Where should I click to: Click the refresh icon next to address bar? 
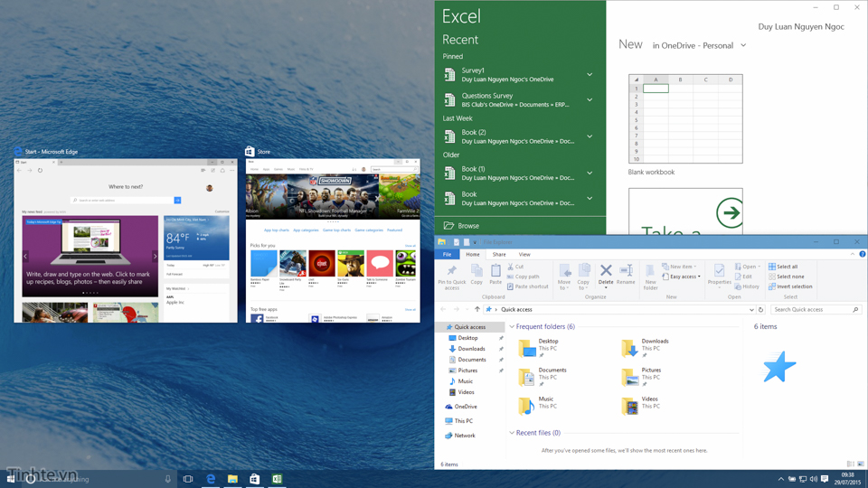(761, 310)
